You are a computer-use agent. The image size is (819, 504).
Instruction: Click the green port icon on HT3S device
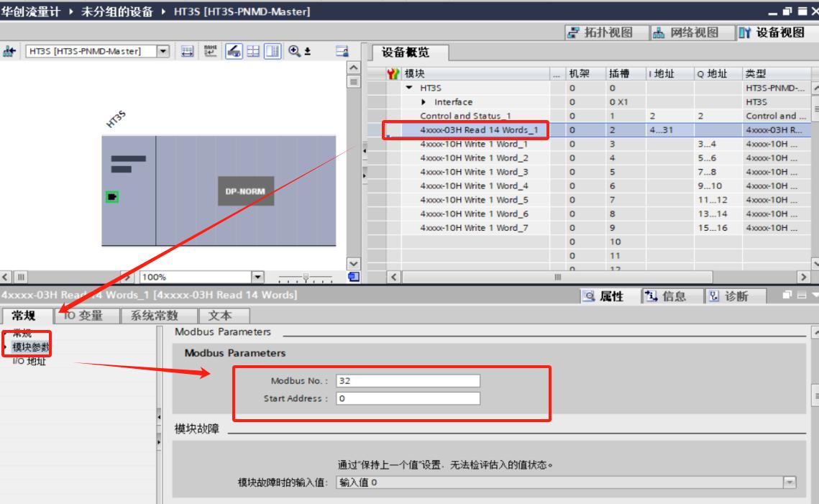click(x=111, y=197)
